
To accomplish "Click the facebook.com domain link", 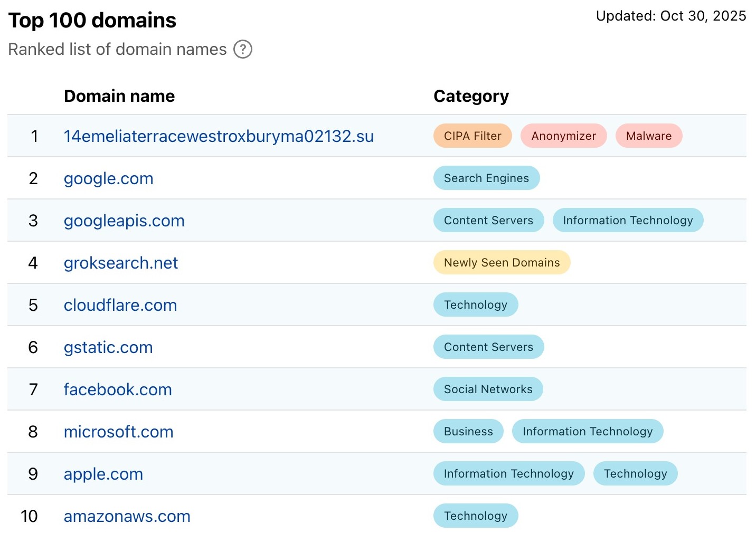I will pos(118,389).
